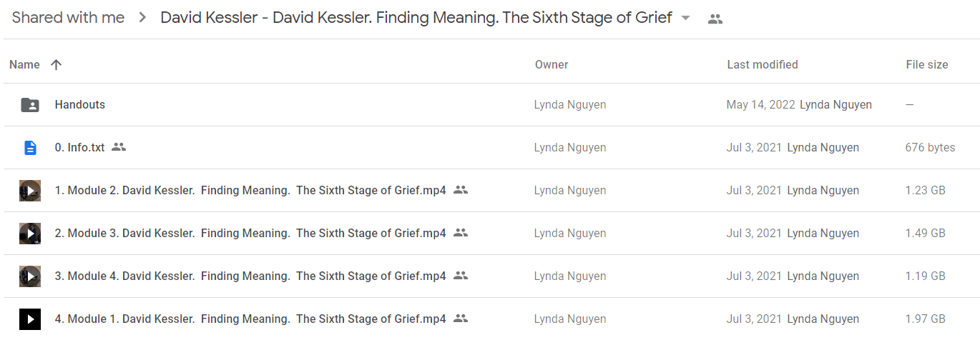Image resolution: width=980 pixels, height=340 pixels.
Task: Click shared icon on Module 1 video row
Action: point(461,319)
